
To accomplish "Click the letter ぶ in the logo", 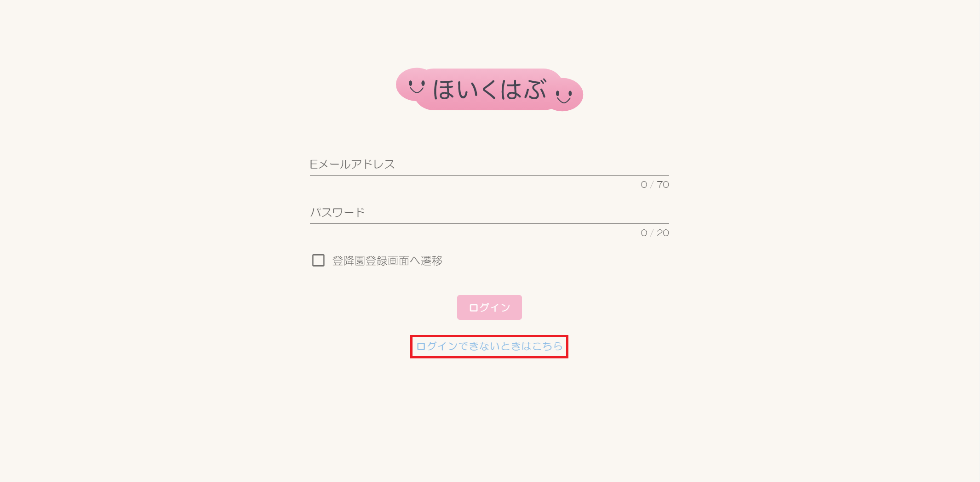I will (x=535, y=89).
